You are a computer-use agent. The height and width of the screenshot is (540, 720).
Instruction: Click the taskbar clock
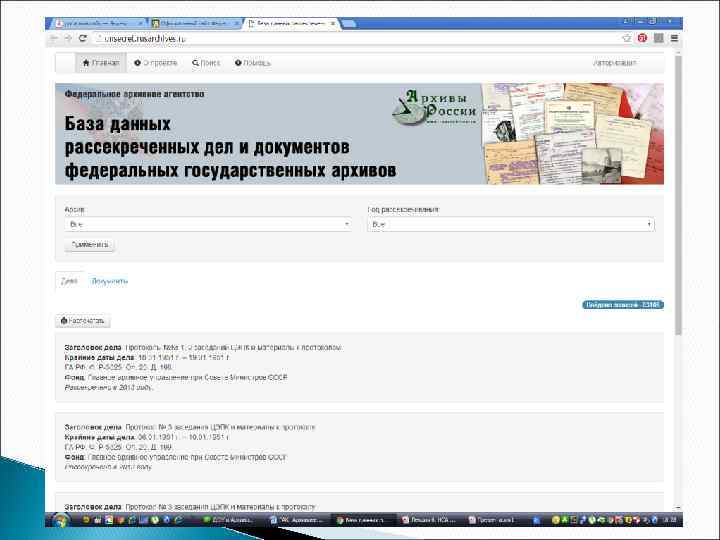[670, 520]
